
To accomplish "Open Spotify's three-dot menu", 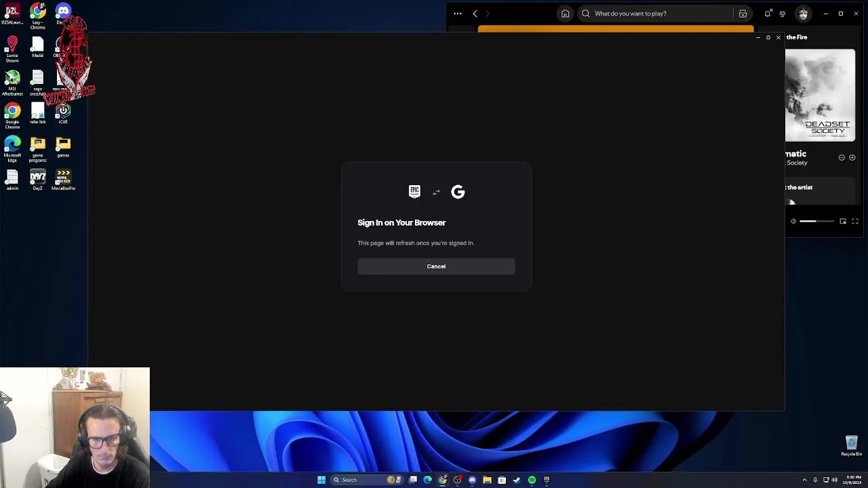I will click(x=458, y=14).
